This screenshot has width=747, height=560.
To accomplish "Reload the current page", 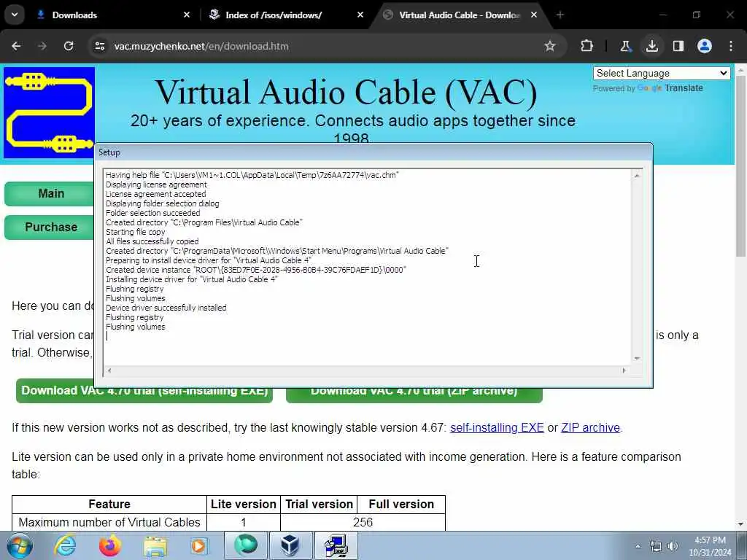I will click(x=69, y=46).
